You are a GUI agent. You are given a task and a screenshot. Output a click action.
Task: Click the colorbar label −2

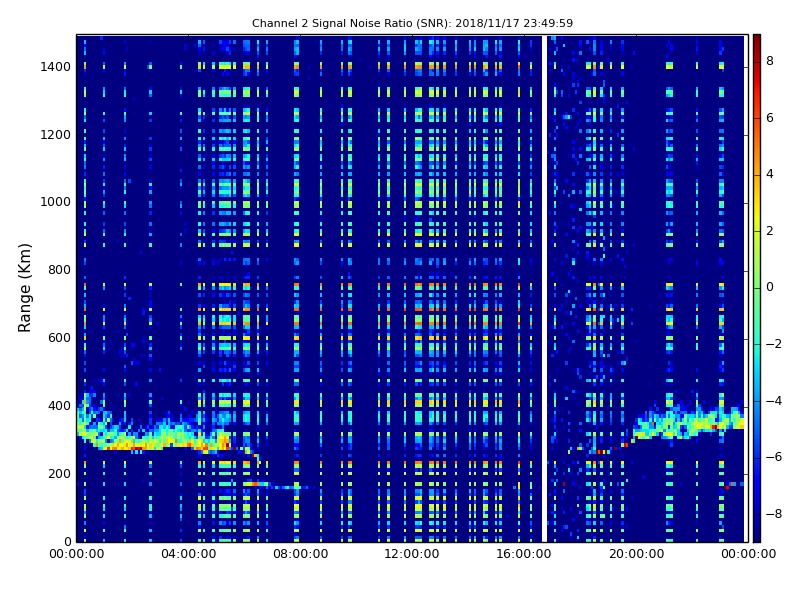[774, 344]
